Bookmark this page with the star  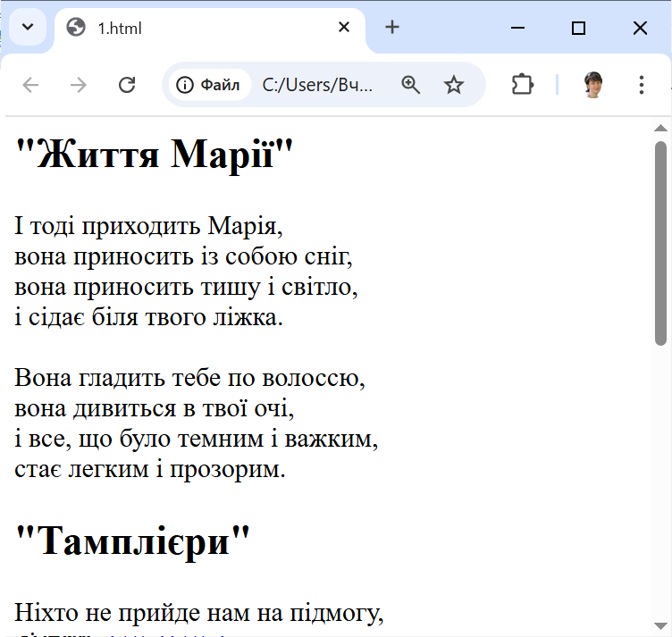(454, 85)
